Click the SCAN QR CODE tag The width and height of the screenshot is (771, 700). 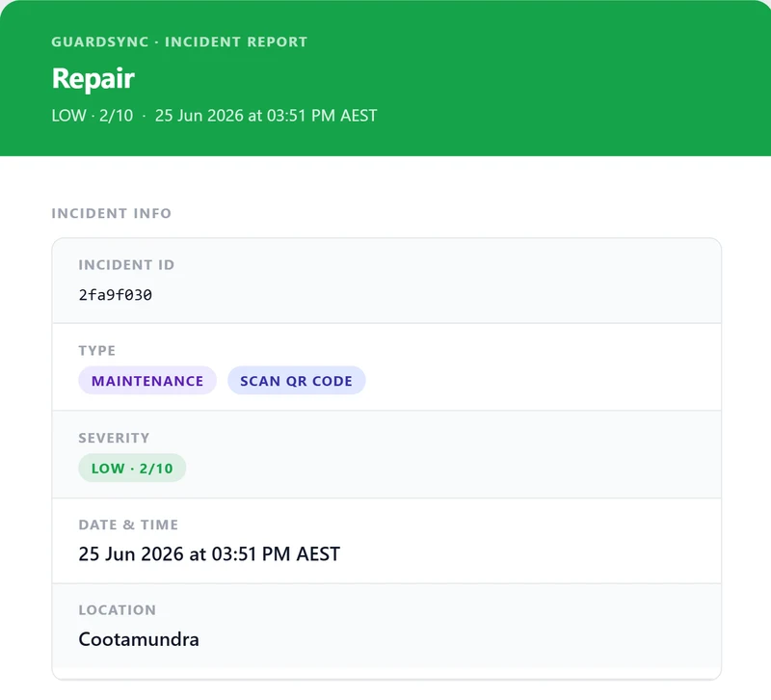tap(296, 381)
